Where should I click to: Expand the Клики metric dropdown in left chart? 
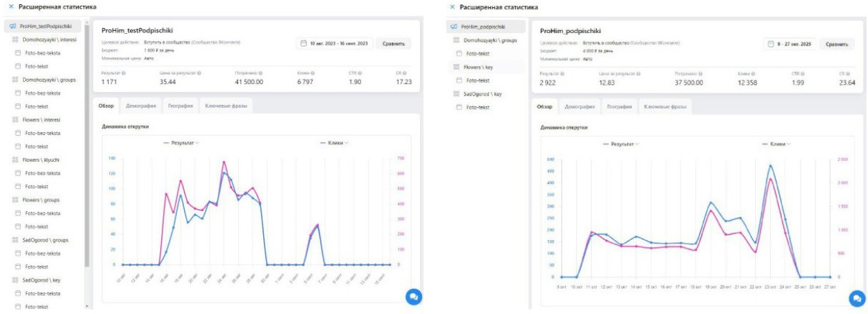[347, 143]
